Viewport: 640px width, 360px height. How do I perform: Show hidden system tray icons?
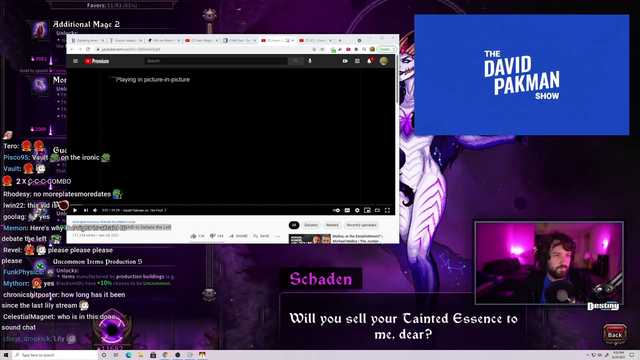click(x=588, y=355)
